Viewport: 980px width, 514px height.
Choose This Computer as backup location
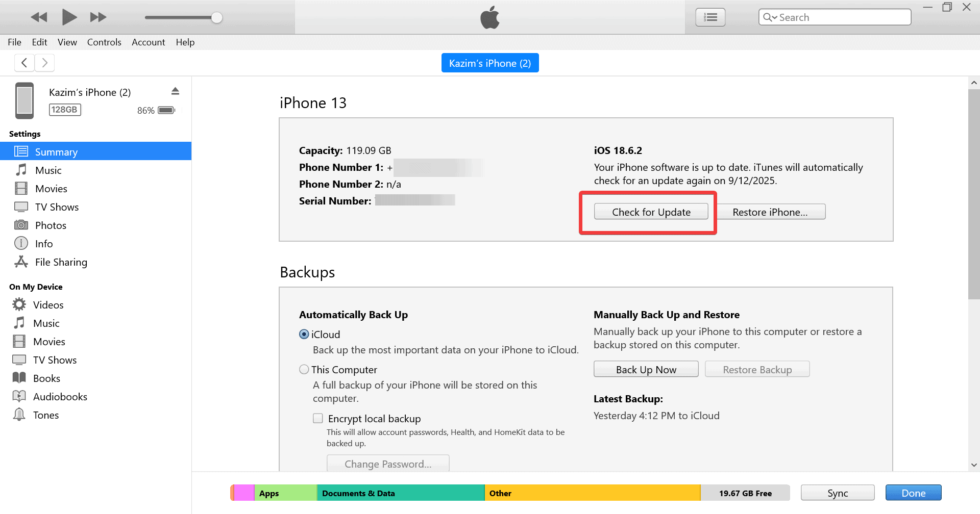(x=304, y=370)
